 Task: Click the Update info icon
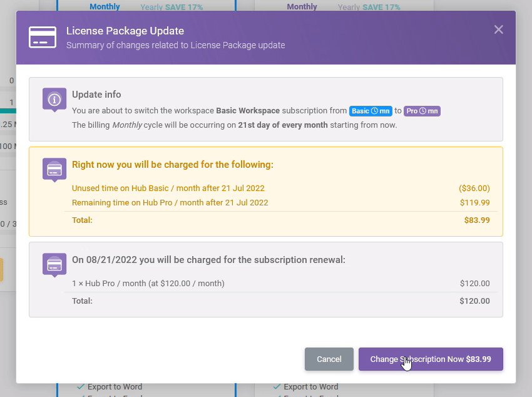click(x=54, y=99)
